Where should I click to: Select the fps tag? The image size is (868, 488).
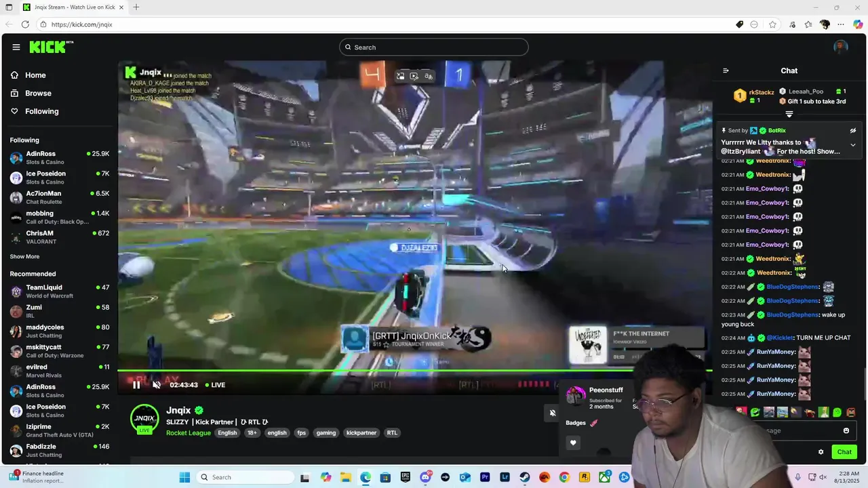point(301,433)
